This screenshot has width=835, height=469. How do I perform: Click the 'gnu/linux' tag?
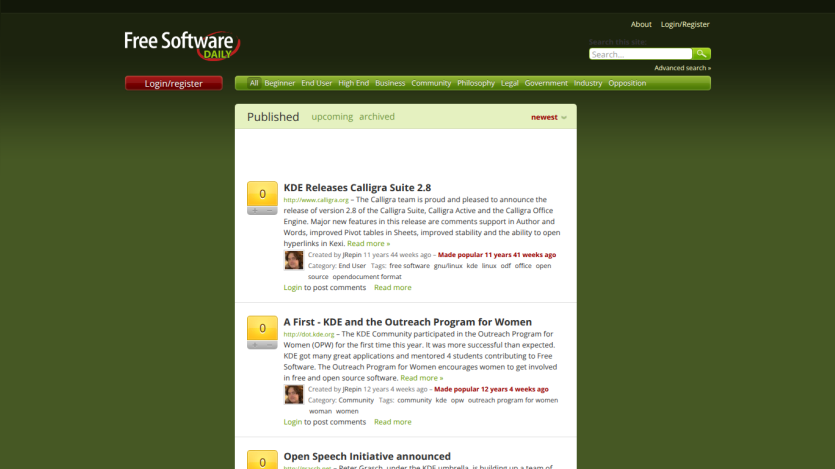coord(448,266)
